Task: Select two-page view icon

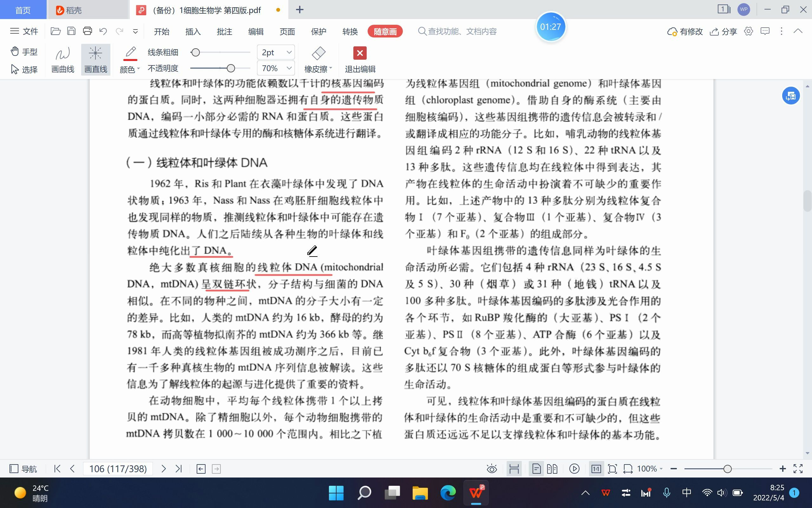Action: coord(552,469)
